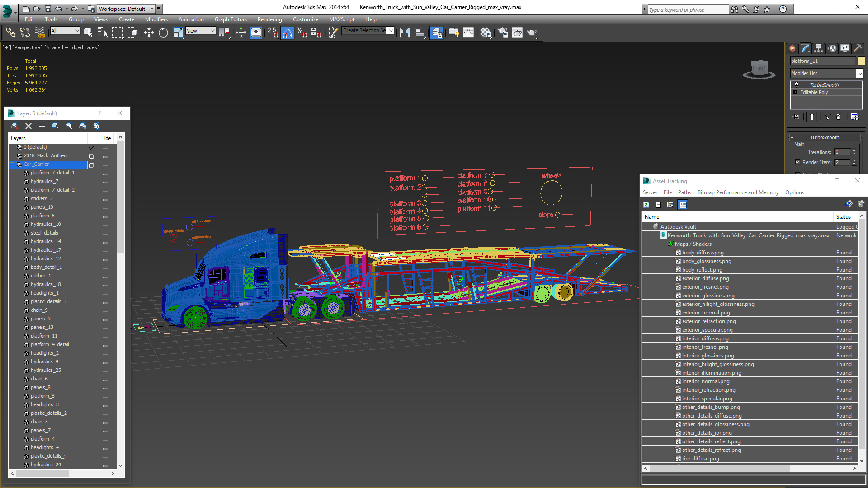Collapse the TurboSmooth rollout

792,137
